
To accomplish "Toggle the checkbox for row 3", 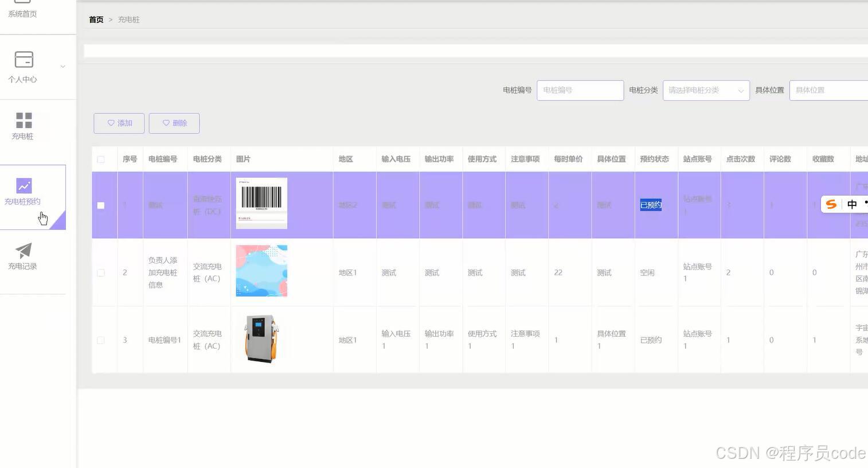I will click(x=101, y=340).
